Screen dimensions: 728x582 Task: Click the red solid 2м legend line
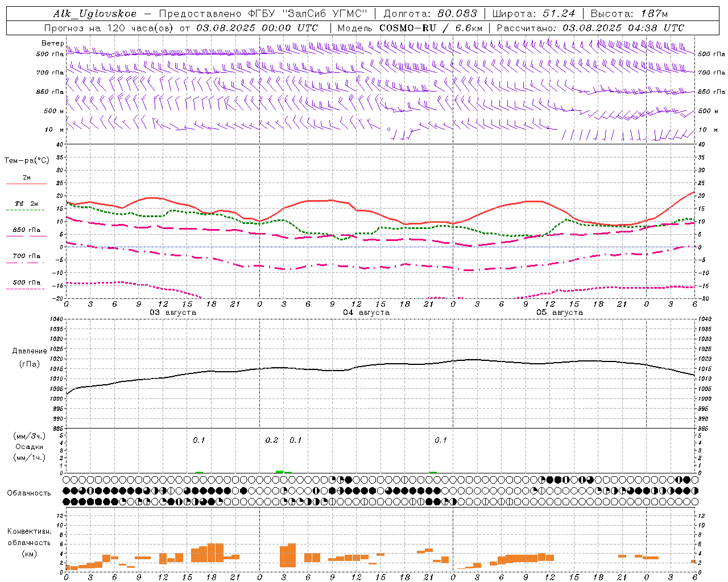click(x=26, y=184)
